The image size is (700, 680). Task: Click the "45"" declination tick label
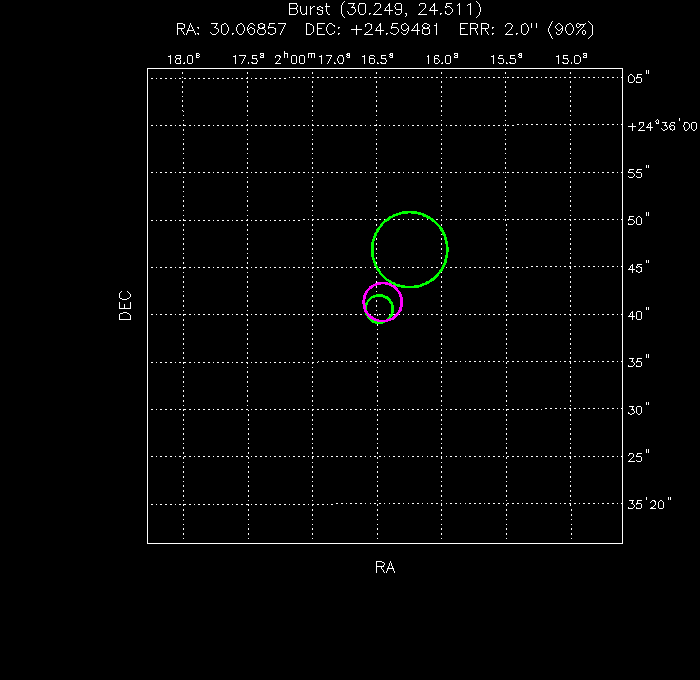coord(638,268)
